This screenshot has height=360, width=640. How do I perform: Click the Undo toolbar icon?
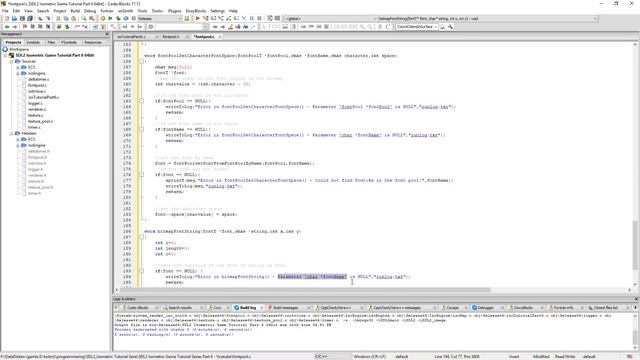point(40,19)
